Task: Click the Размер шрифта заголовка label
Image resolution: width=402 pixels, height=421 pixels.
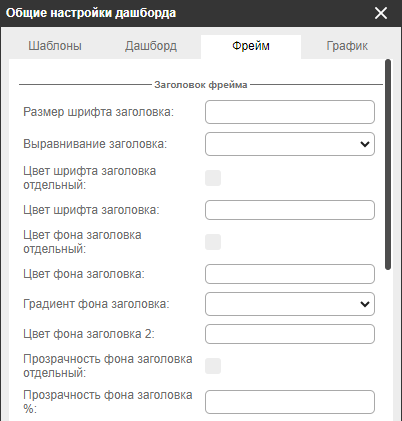Action: [99, 112]
